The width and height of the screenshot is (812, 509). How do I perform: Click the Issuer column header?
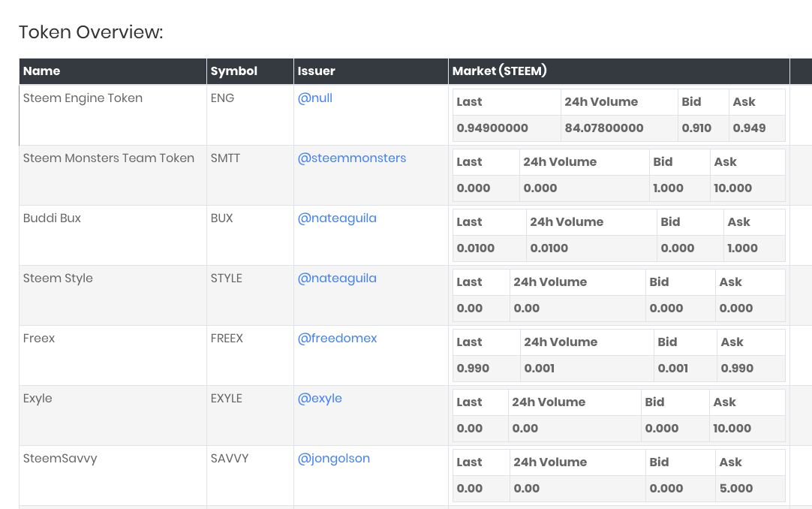point(371,71)
